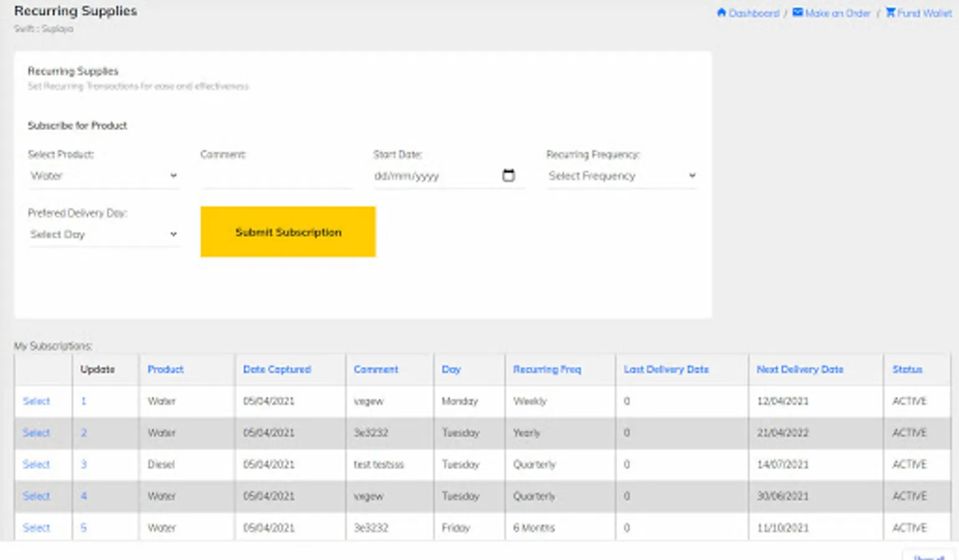Open the Recurring Frequency dropdown
Viewport: 959px width, 560px height.
[621, 176]
